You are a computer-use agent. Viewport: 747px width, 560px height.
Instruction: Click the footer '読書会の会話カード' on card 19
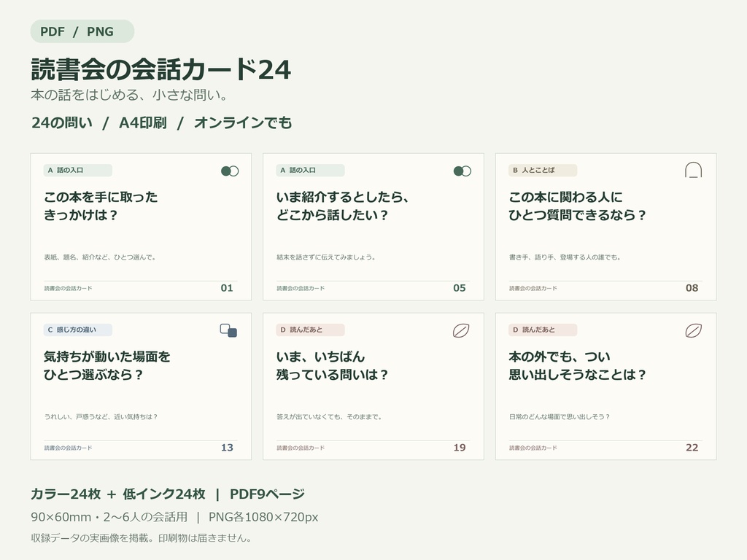pyautogui.click(x=301, y=448)
